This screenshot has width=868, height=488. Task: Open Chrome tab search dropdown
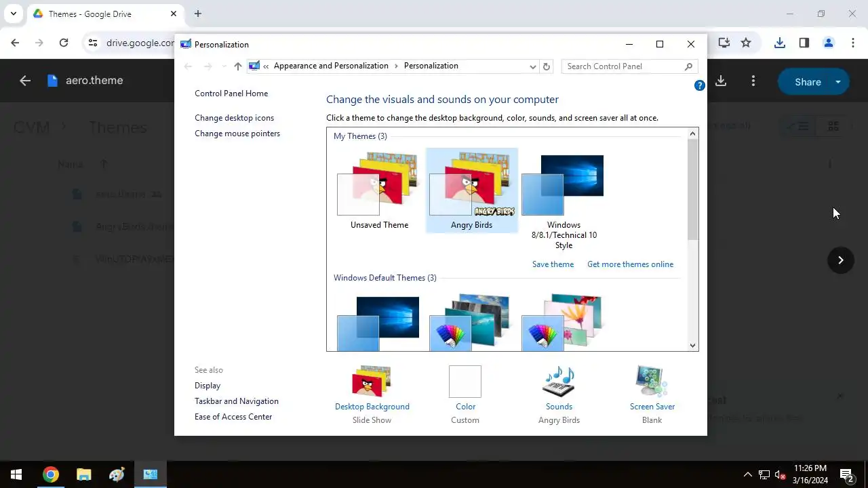coord(13,14)
